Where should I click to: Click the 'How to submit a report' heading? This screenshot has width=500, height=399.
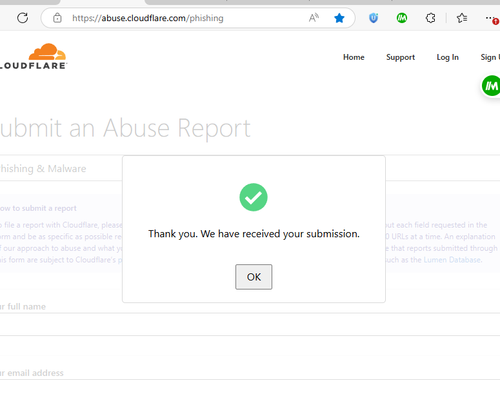[38, 208]
